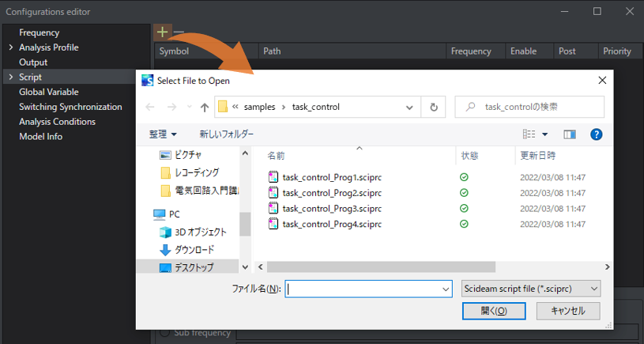This screenshot has width=644, height=344.
Task: Select Analysis Conditions configuration item
Action: 57,122
